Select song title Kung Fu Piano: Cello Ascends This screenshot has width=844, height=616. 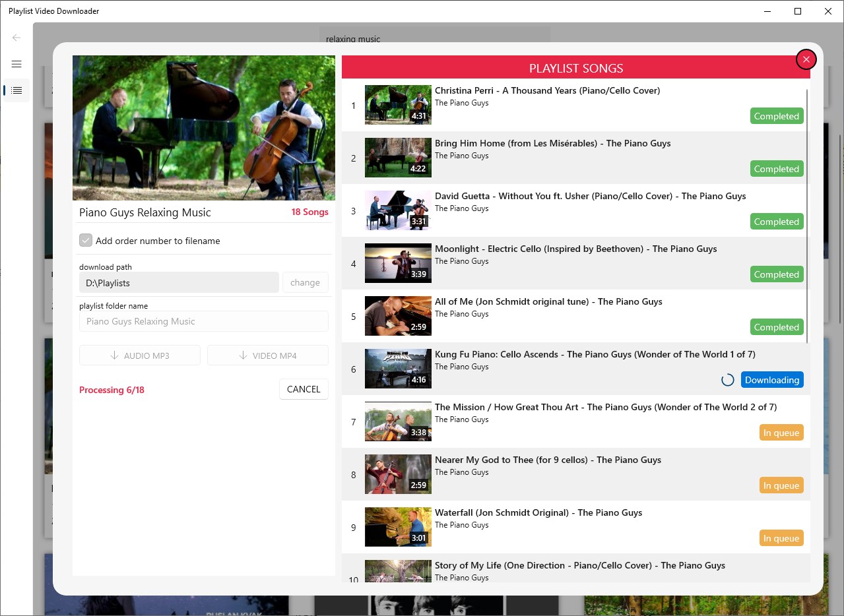pyautogui.click(x=595, y=354)
